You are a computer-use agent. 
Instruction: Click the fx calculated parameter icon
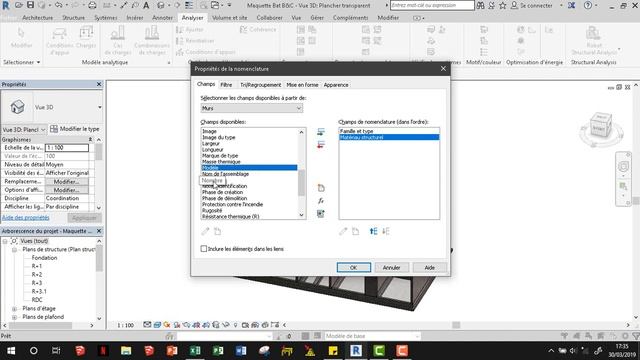point(321,201)
